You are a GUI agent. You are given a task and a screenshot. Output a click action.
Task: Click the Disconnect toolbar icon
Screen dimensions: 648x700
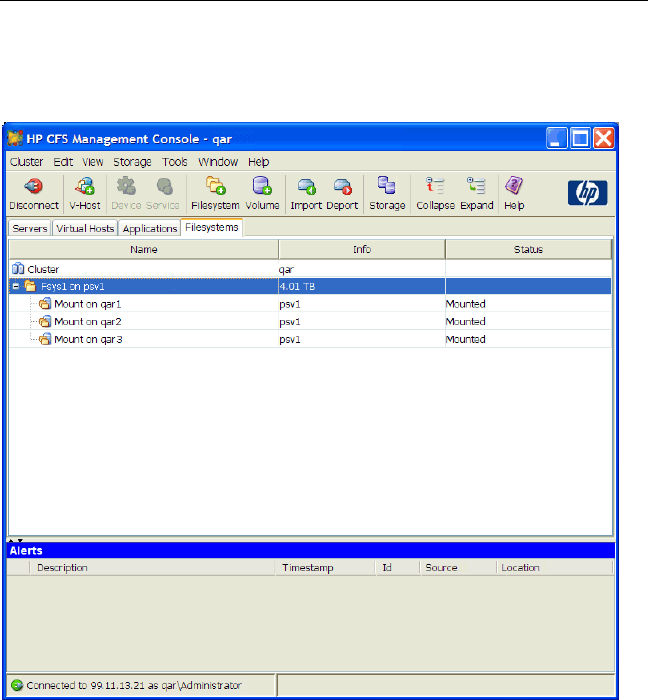tap(34, 186)
